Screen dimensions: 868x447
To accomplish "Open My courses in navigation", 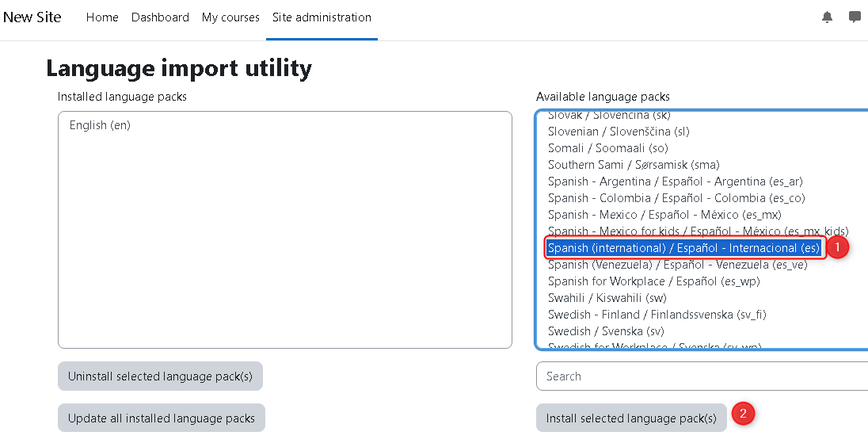I will coord(230,17).
